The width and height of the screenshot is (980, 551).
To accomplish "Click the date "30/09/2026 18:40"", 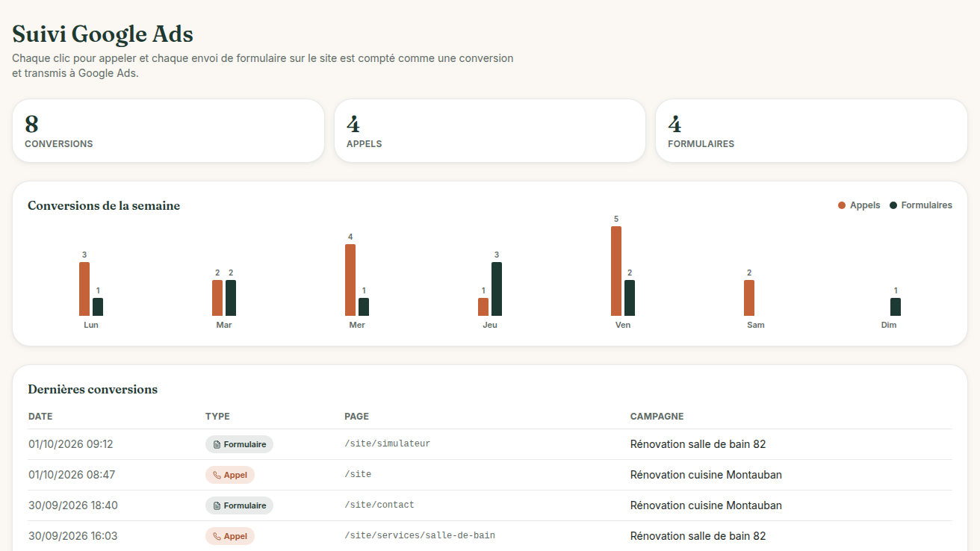I will (x=73, y=505).
